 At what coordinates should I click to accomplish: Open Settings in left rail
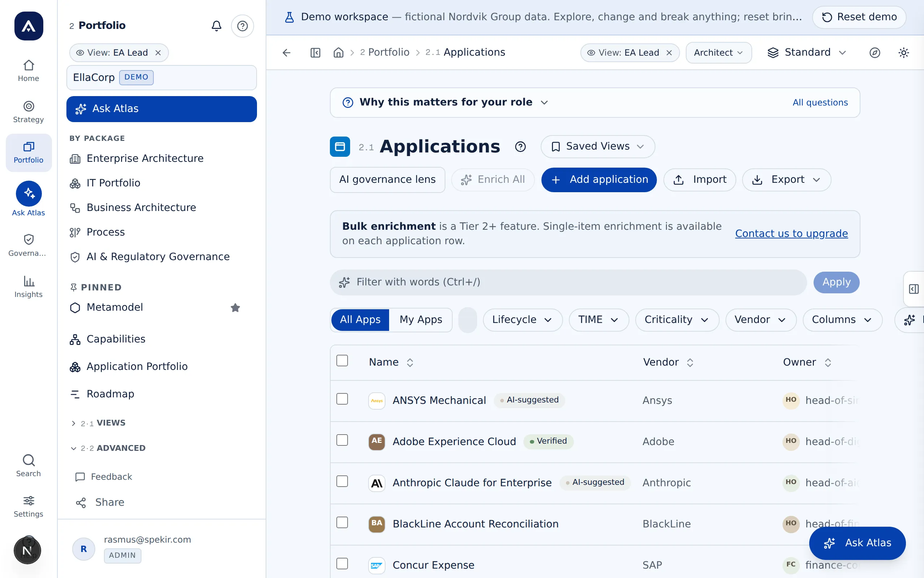(x=29, y=506)
